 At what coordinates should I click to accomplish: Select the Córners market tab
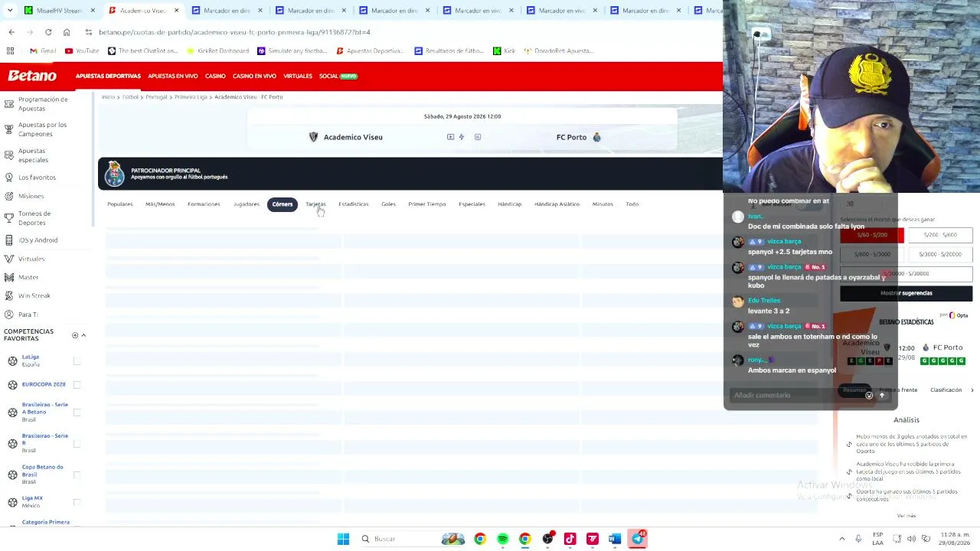283,204
